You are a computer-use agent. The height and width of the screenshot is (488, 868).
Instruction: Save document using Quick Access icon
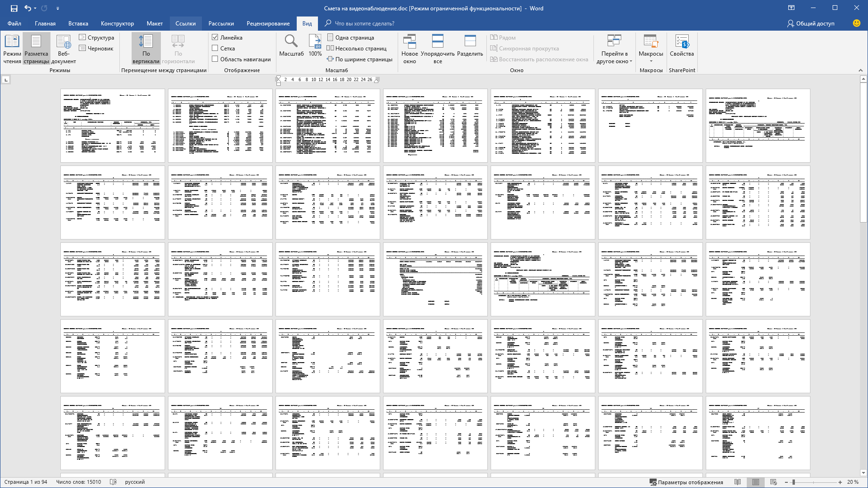coord(14,8)
